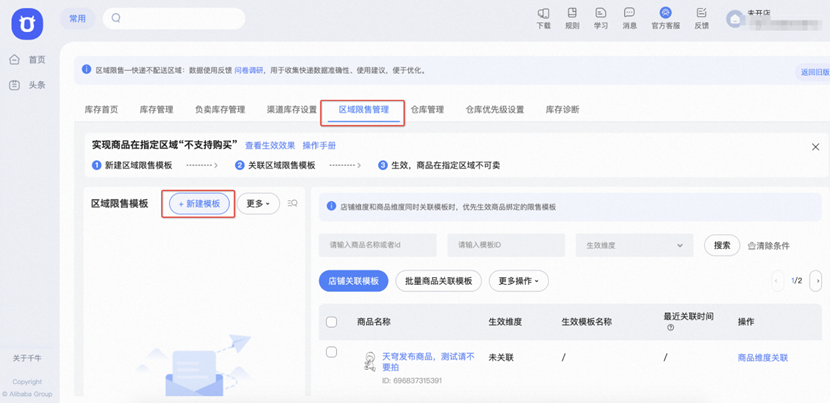The image size is (830, 403).
Task: Click the 批量商品关联模板 button
Action: coord(438,281)
